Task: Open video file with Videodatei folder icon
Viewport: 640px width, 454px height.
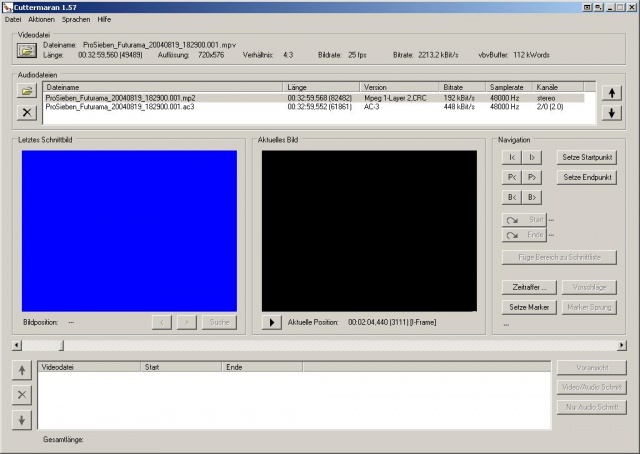Action: click(27, 50)
